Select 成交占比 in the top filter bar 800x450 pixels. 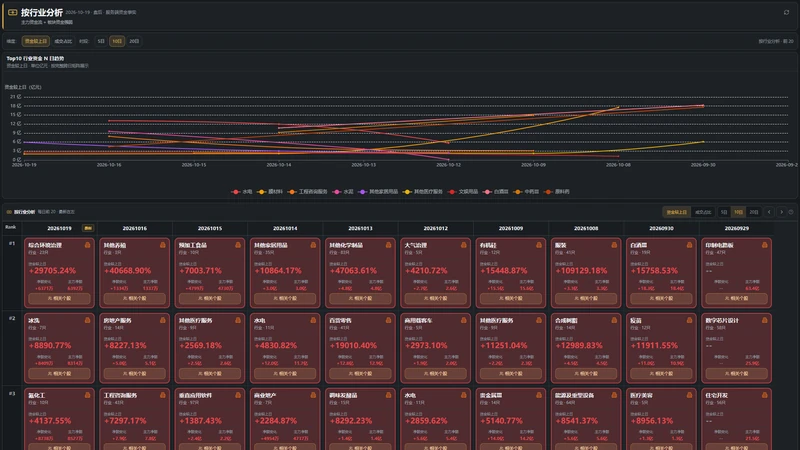tap(63, 41)
